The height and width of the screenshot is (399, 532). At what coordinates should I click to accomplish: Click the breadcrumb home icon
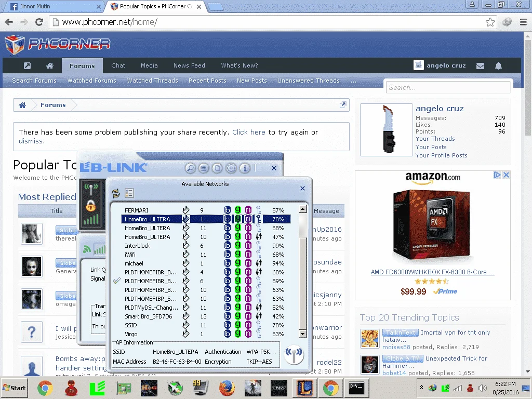pyautogui.click(x=22, y=105)
